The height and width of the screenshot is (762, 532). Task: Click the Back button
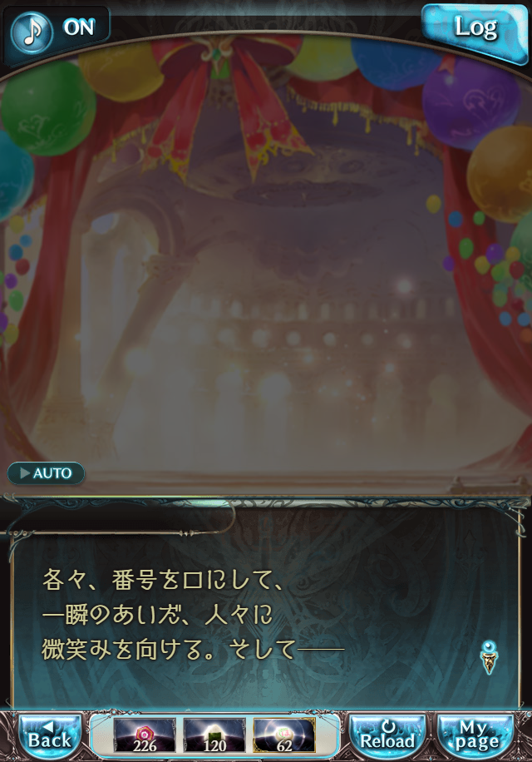click(50, 737)
